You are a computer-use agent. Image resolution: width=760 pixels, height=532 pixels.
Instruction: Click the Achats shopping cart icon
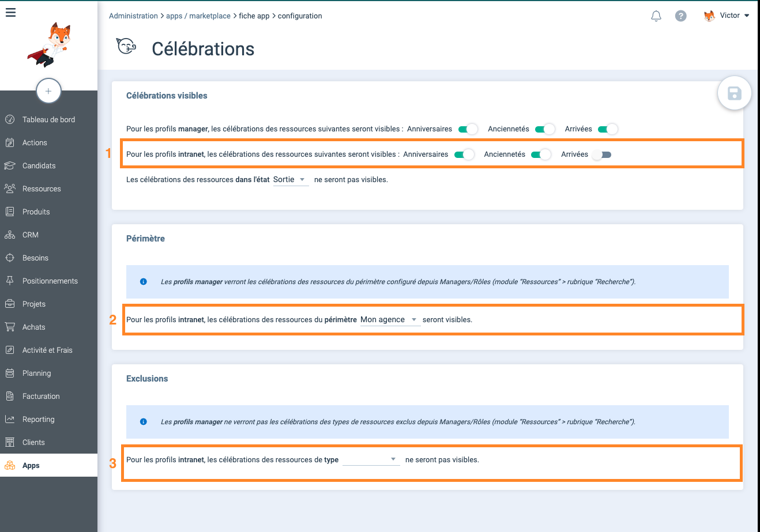click(x=10, y=327)
